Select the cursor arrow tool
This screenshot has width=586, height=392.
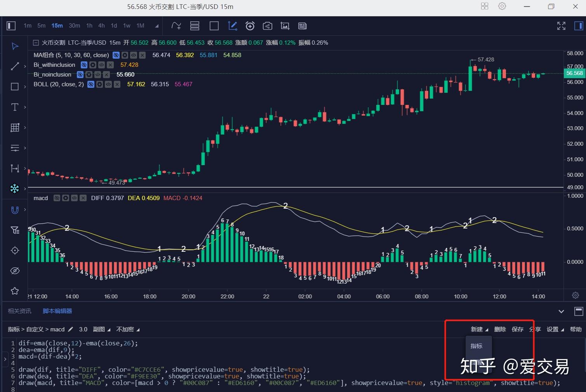pyautogui.click(x=15, y=46)
